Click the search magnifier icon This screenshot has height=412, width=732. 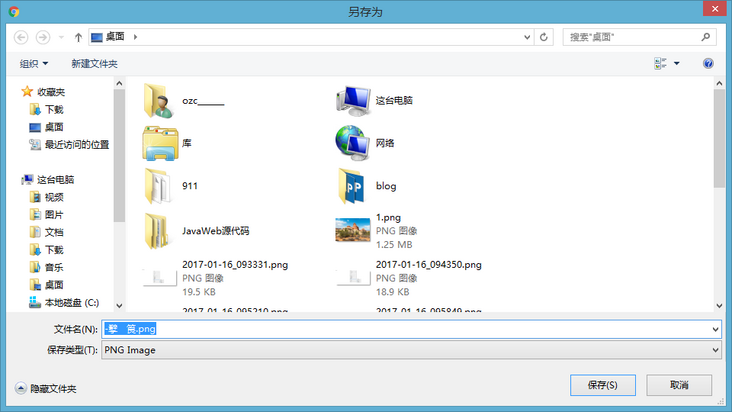click(x=705, y=36)
